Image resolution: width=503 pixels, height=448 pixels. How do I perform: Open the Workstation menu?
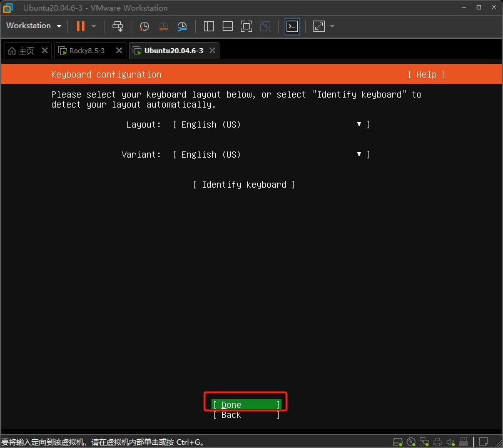tap(34, 26)
